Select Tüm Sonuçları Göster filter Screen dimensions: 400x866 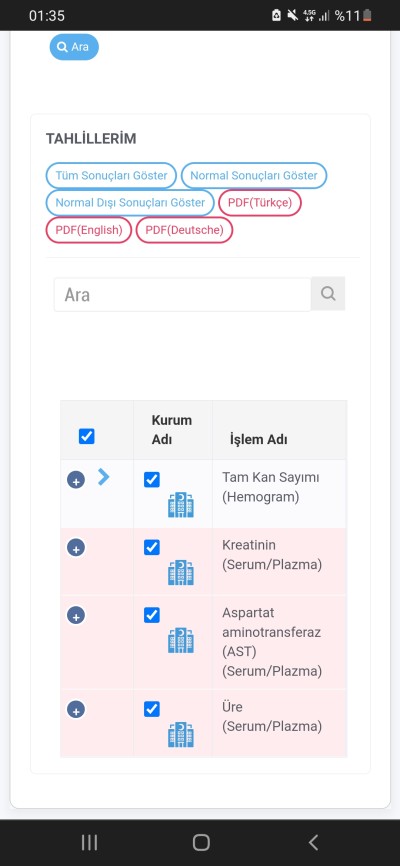pyautogui.click(x=111, y=176)
